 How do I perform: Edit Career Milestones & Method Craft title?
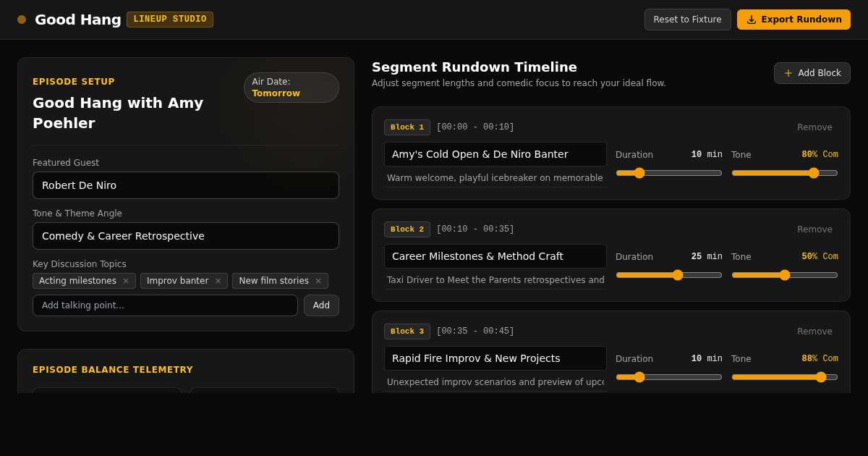coord(495,256)
